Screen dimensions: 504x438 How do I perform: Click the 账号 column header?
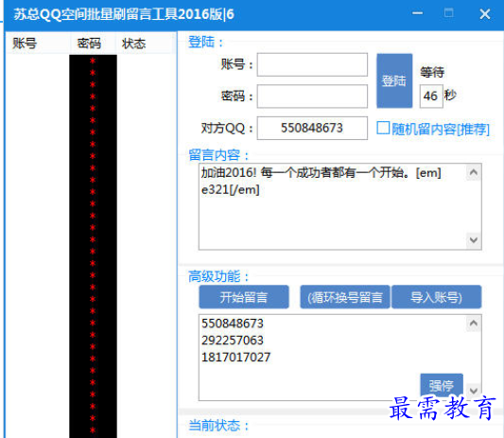tap(38, 44)
